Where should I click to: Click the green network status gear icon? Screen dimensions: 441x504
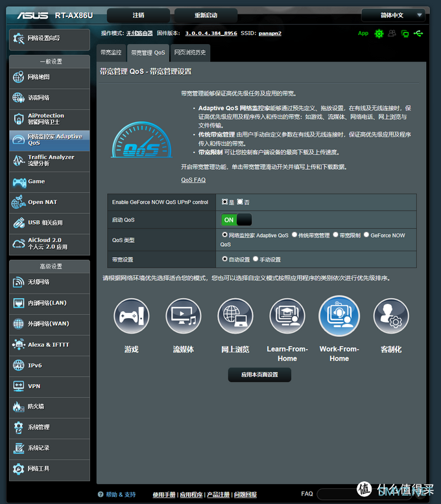pos(379,34)
